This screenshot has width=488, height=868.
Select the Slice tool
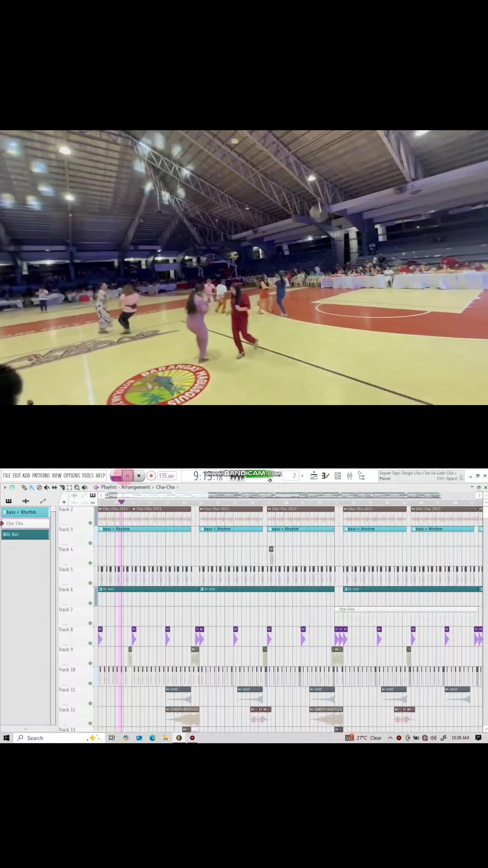(62, 487)
